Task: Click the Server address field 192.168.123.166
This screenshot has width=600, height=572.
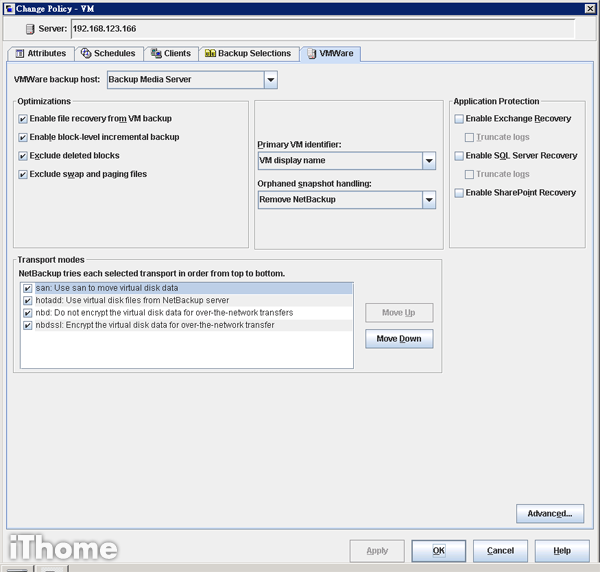Action: [x=323, y=29]
